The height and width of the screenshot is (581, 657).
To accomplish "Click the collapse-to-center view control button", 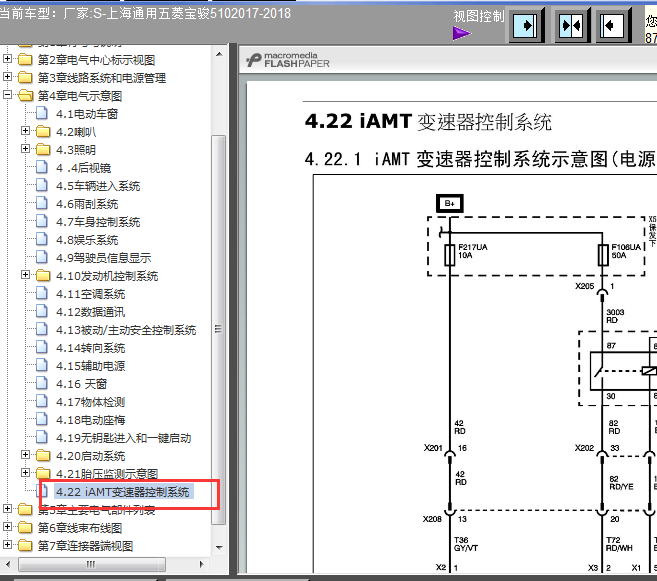I will point(572,26).
